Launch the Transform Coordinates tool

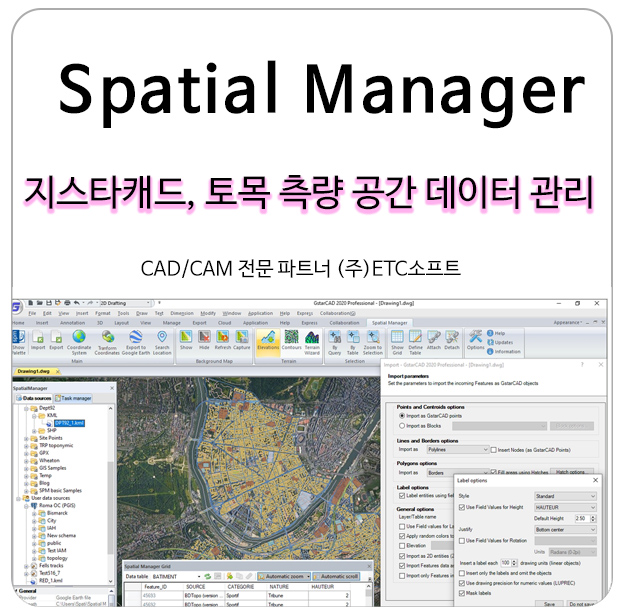tap(107, 342)
